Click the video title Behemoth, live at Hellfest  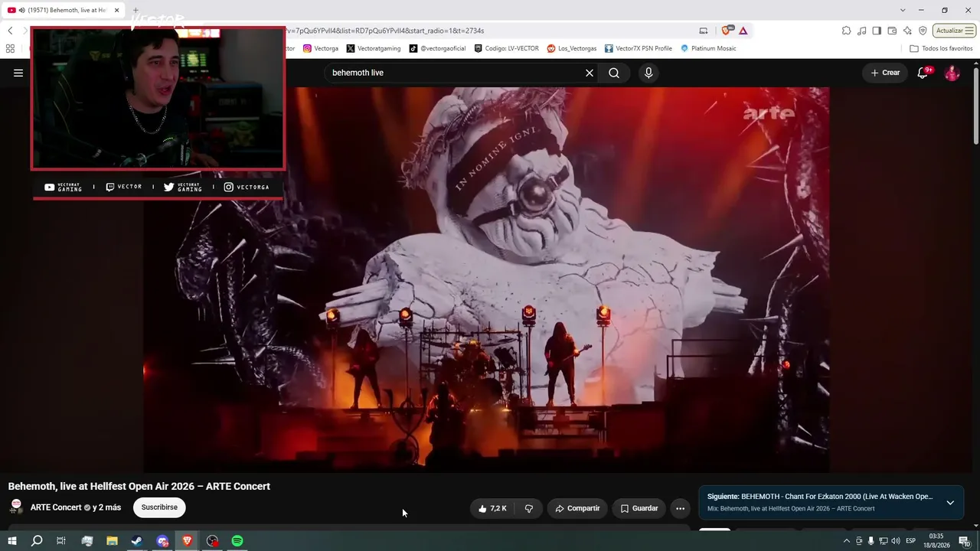(139, 487)
